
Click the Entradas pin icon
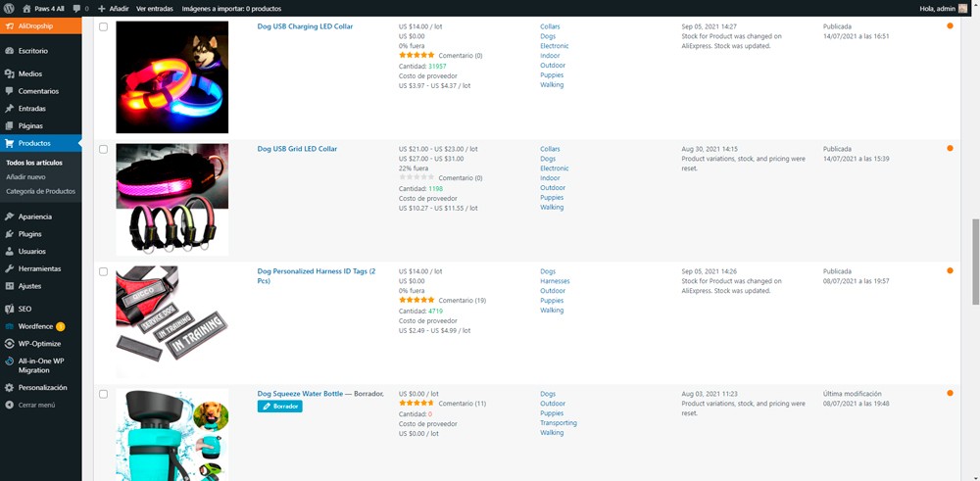click(x=10, y=109)
